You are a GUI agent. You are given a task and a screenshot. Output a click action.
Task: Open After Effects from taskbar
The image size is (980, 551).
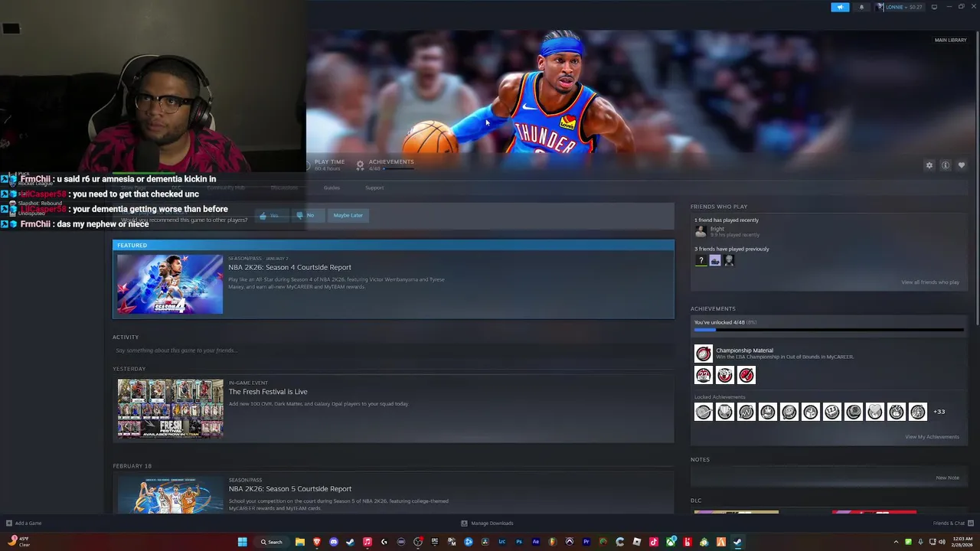[x=536, y=542]
